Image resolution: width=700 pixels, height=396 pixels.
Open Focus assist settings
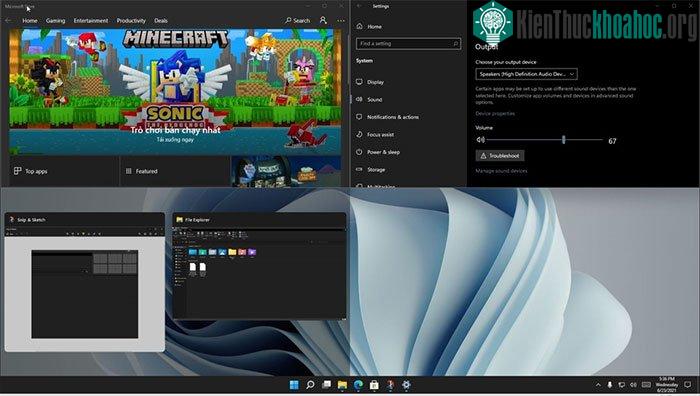pyautogui.click(x=375, y=134)
